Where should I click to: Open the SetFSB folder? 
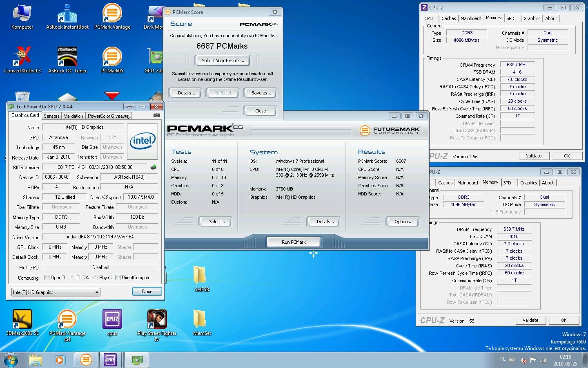(202, 279)
